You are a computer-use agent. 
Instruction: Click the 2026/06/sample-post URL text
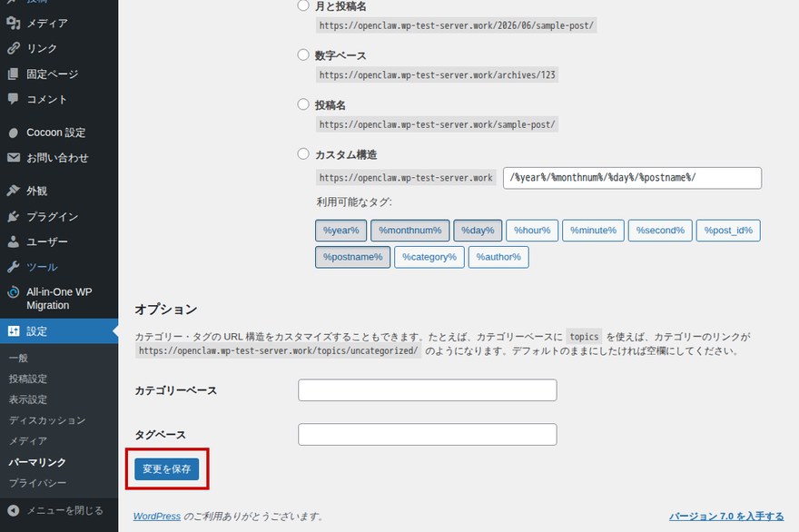pyautogui.click(x=457, y=25)
